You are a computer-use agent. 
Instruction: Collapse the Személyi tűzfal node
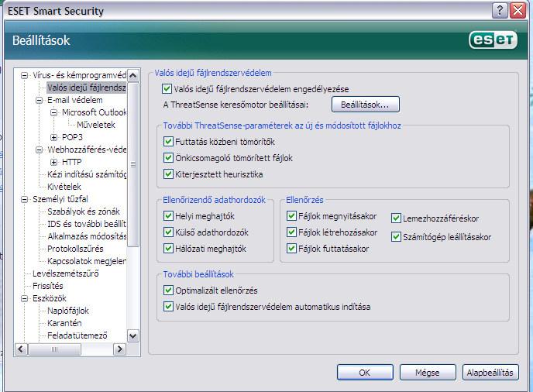click(x=25, y=199)
